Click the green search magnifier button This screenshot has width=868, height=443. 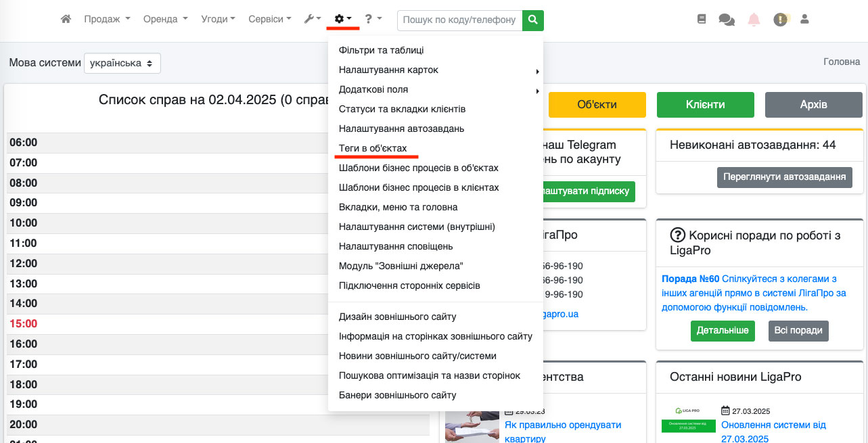(x=534, y=20)
